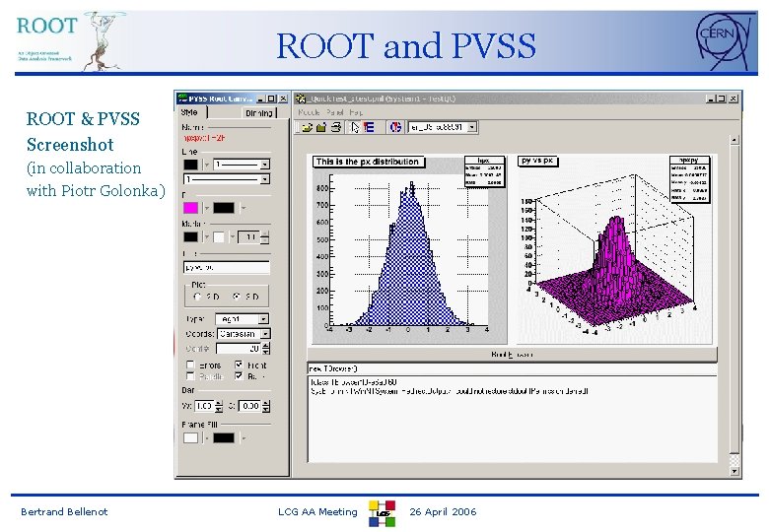This screenshot has height=532, width=769.
Task: Click the black Marker color swatch
Action: tap(191, 237)
